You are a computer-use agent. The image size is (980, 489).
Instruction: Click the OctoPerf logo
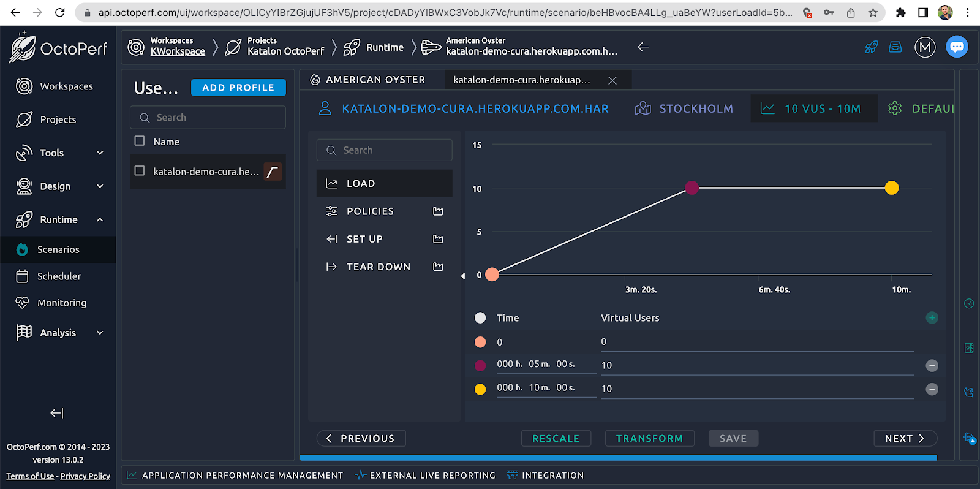click(58, 48)
